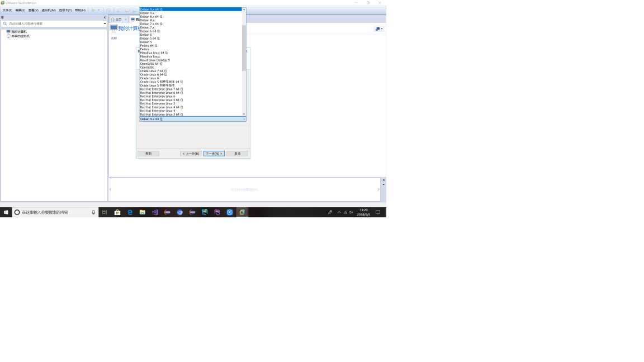Go back with the 上一步(B) button
Screen dimensions: 644x362
coord(191,154)
